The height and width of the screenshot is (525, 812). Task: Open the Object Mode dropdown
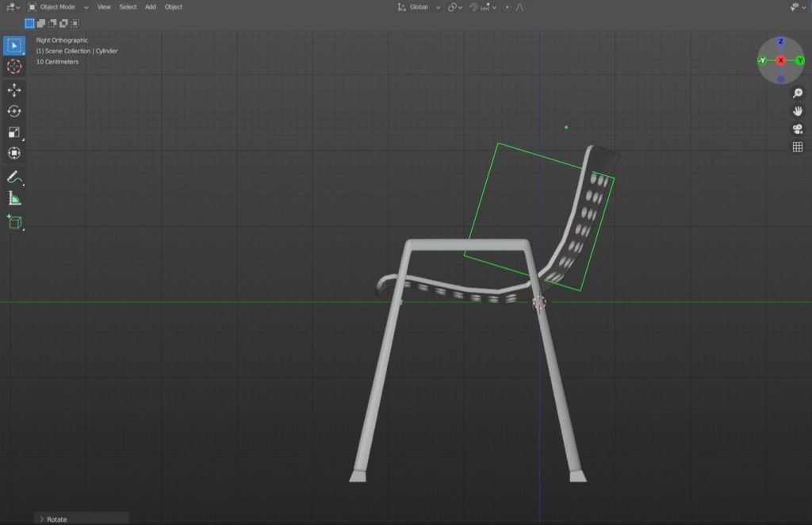coord(59,7)
